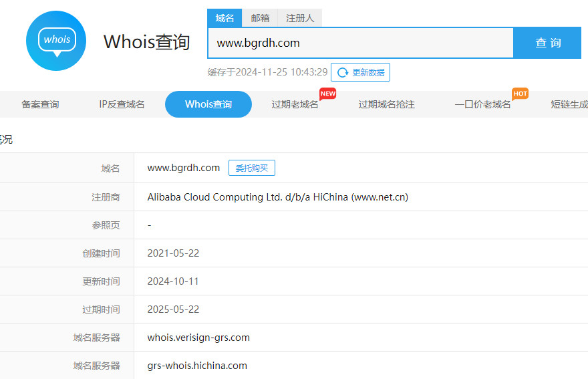Click grs-whois.hichina.com server value
Screen dimensions: 588x379
tap(197, 366)
